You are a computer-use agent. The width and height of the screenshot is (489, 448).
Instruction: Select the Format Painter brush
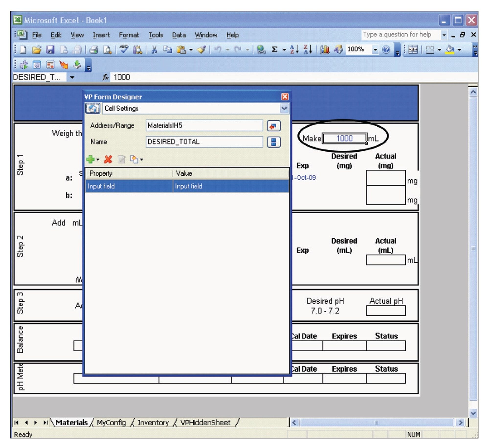202,50
